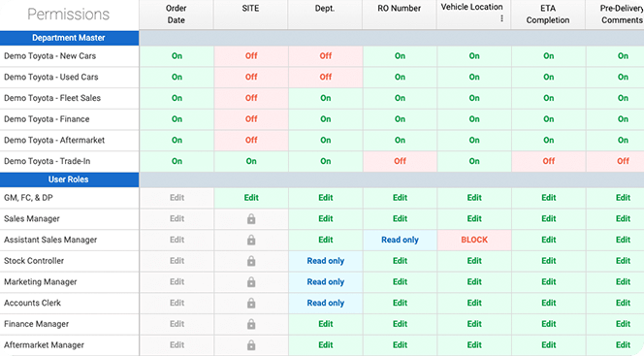
Task: Select the User Roles section header
Action: [69, 179]
